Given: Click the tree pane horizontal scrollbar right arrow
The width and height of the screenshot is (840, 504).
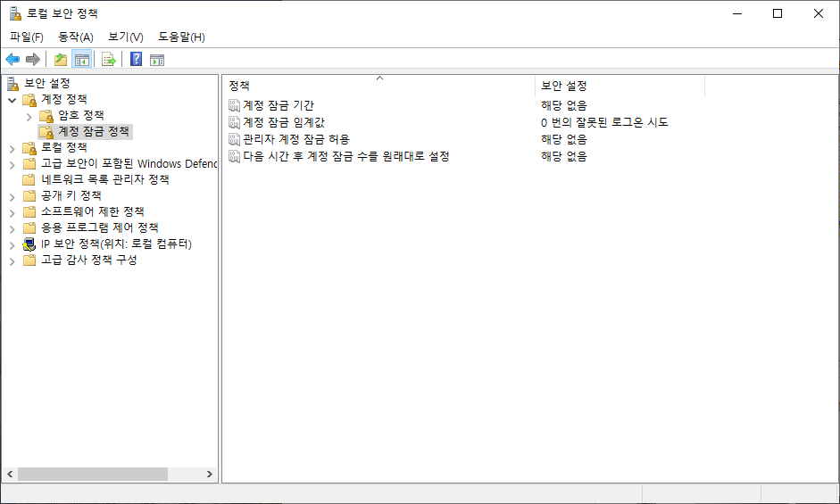Looking at the screenshot, I should click(x=210, y=475).
